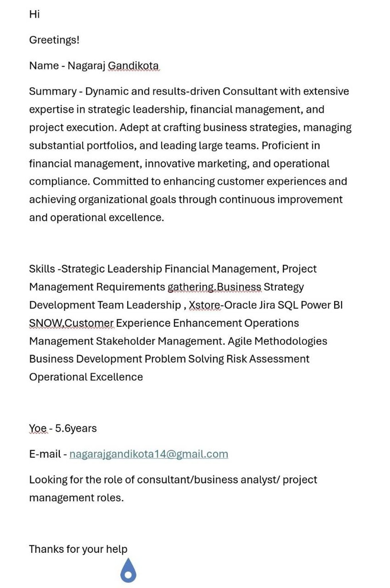Click the text management roles. near bottom
390x588 pixels.
click(77, 498)
